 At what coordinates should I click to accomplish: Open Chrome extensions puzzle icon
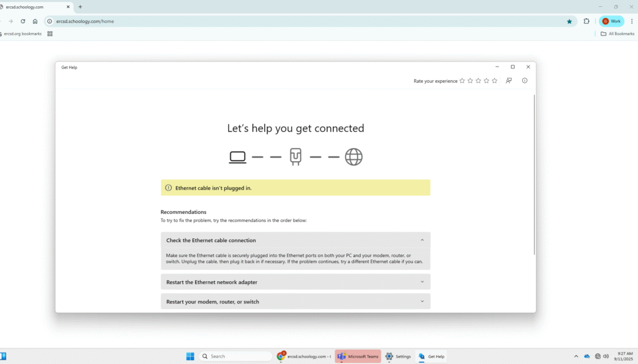pyautogui.click(x=586, y=21)
